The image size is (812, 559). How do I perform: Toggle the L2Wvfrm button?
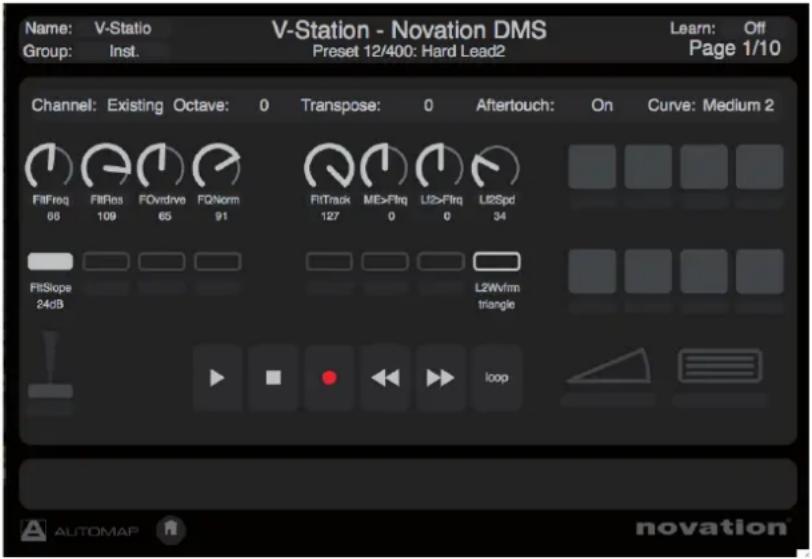497,262
